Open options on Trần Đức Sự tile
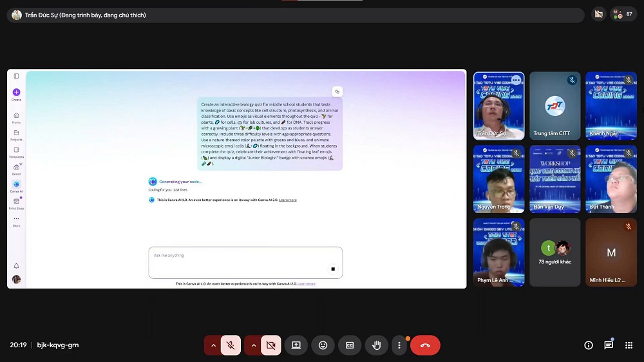This screenshot has width=644, height=362. pos(516,80)
